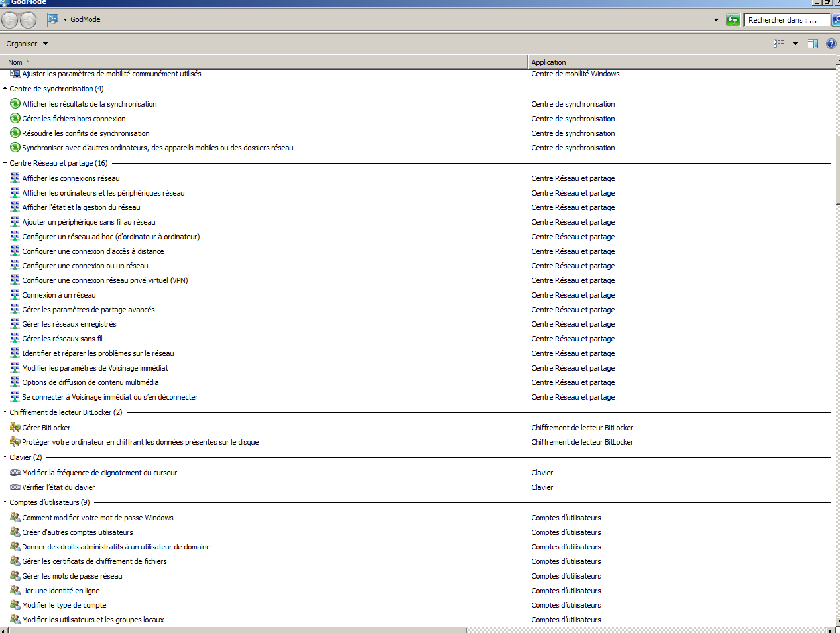Sort by the Application column header
The height and width of the screenshot is (633, 840).
click(682, 62)
